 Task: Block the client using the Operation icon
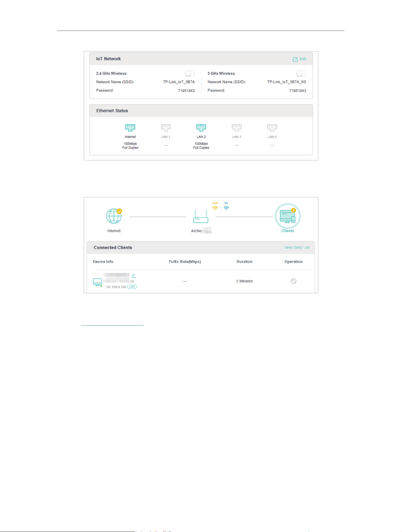(x=293, y=281)
